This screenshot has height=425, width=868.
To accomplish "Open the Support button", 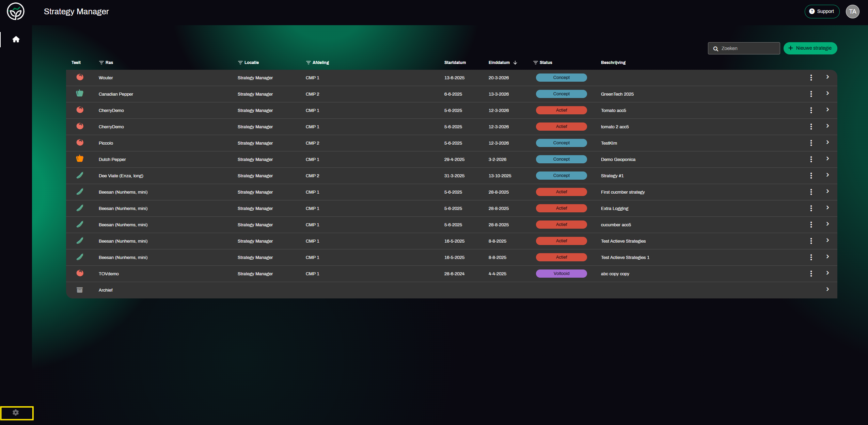I will click(x=822, y=12).
